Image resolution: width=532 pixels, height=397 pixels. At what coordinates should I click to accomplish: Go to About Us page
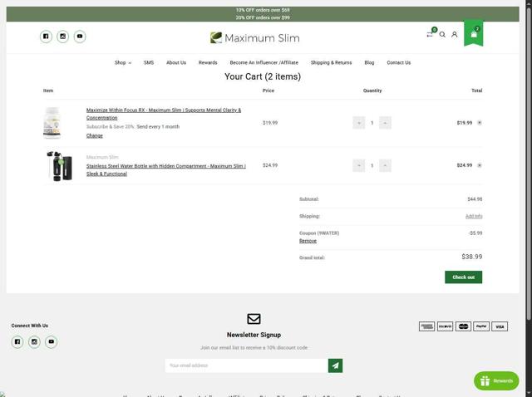176,63
